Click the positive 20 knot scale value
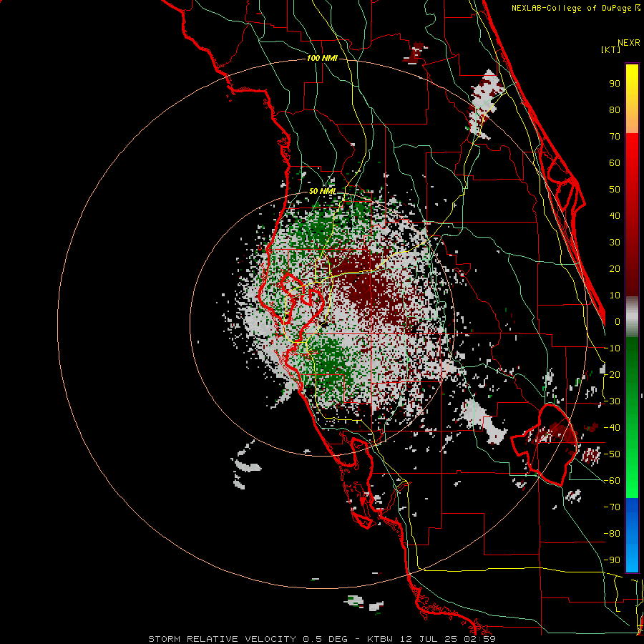 coord(615,268)
